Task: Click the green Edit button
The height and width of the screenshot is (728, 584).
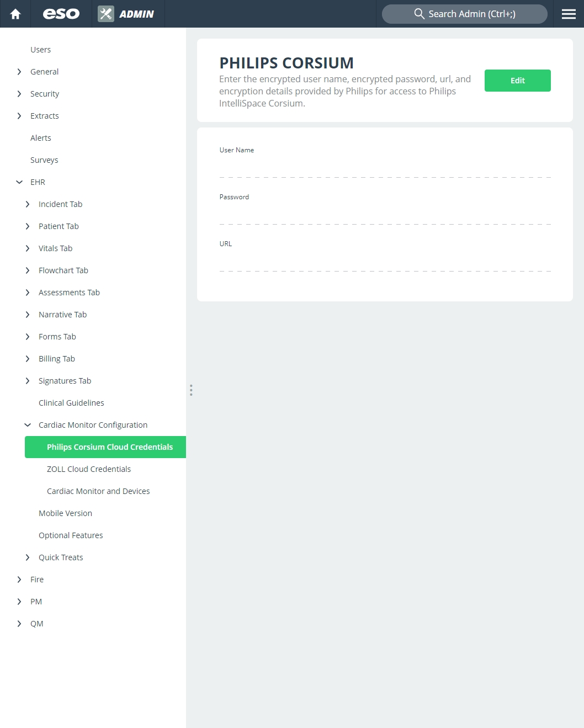Action: point(518,81)
